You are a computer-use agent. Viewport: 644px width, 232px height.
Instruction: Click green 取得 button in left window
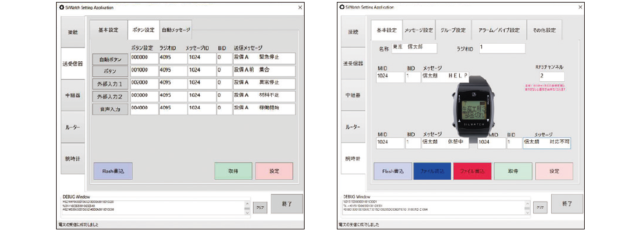point(233,171)
